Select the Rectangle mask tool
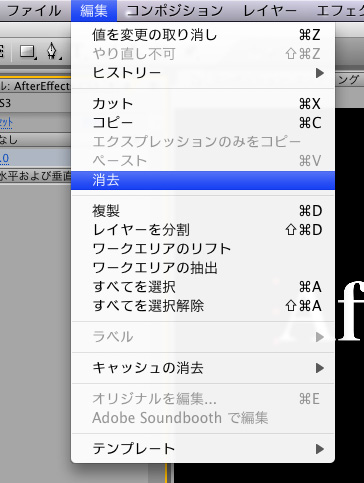Screen dimensions: 364x483 pos(28,52)
